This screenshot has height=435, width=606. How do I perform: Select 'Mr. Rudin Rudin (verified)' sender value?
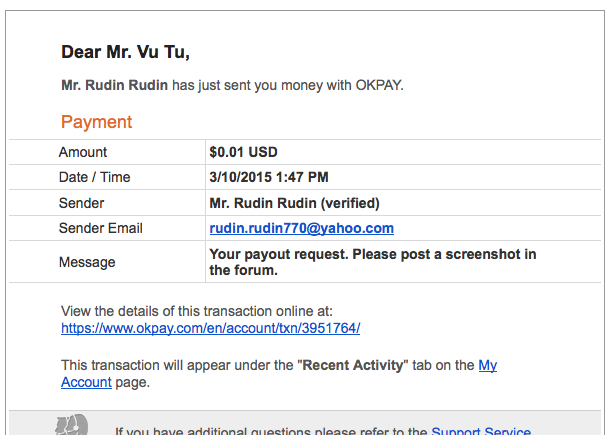coord(294,203)
